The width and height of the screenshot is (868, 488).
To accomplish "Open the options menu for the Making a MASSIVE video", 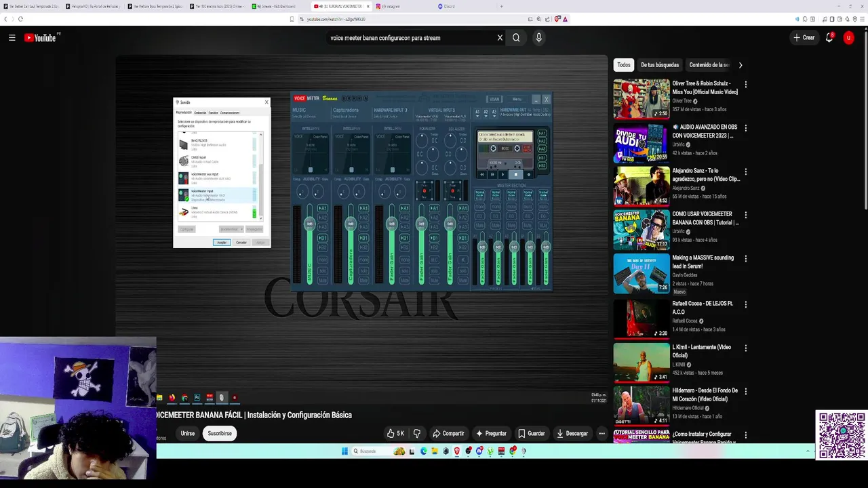I will (745, 258).
